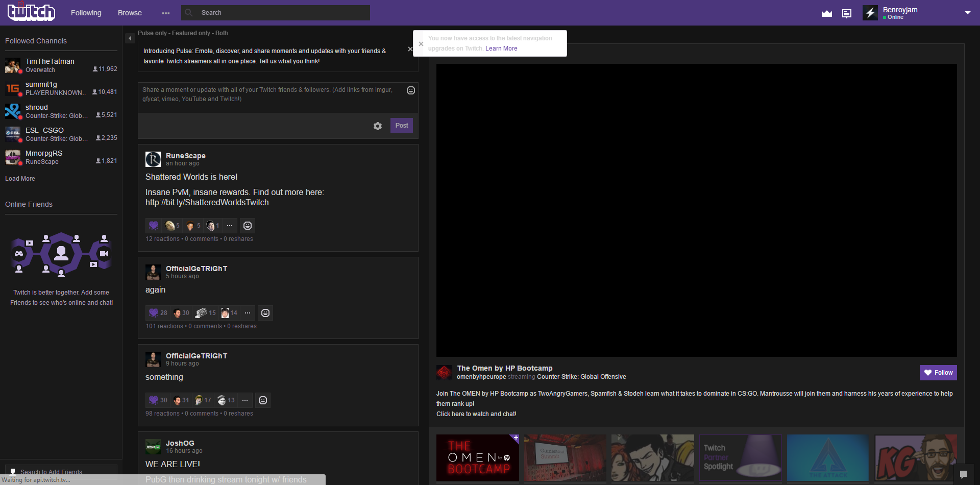Click purple heart reaction with 28 count
The height and width of the screenshot is (485, 980).
click(158, 313)
